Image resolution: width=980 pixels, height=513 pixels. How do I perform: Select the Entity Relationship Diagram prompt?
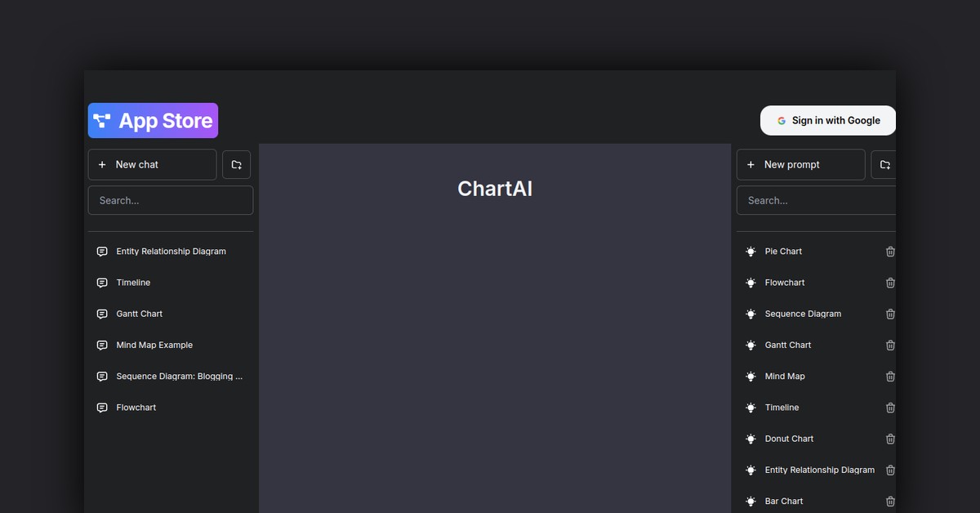pyautogui.click(x=819, y=470)
